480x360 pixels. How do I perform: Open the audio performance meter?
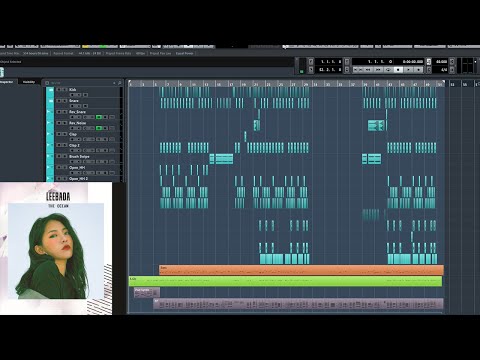click(x=301, y=65)
